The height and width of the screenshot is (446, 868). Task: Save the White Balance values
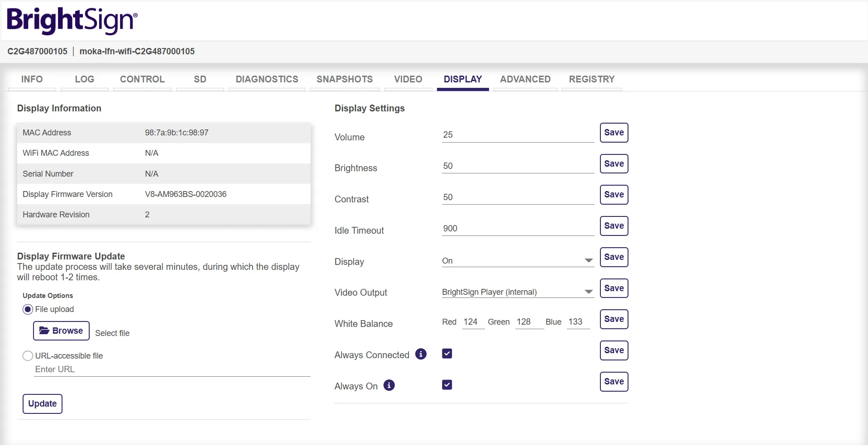[614, 319]
